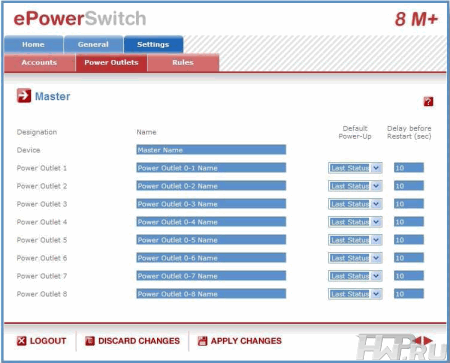The width and height of the screenshot is (450, 363).
Task: Focus restart delay field for Power Outlet 4
Action: (x=409, y=222)
